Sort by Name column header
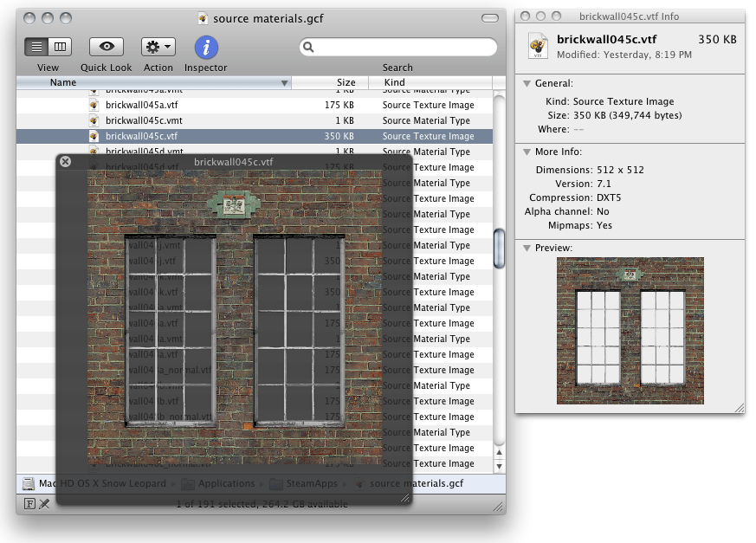 (154, 82)
